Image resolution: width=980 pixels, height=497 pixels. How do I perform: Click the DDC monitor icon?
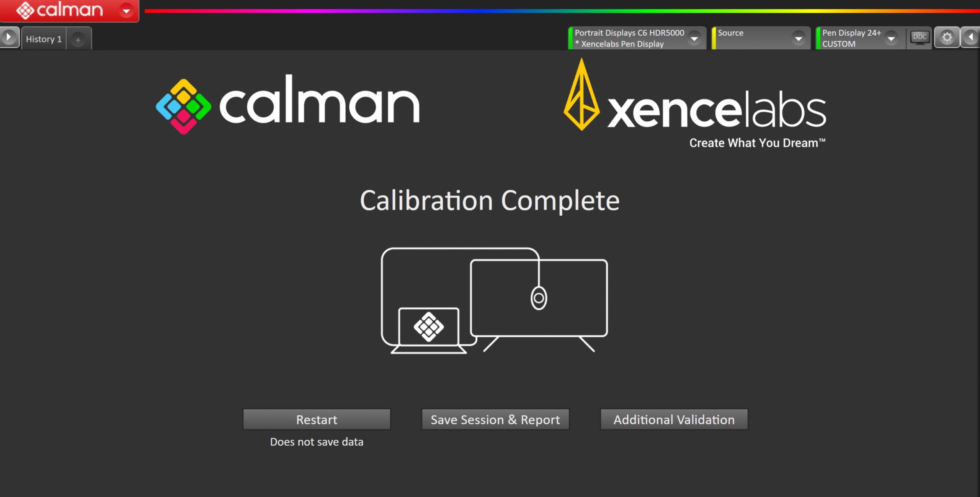920,38
